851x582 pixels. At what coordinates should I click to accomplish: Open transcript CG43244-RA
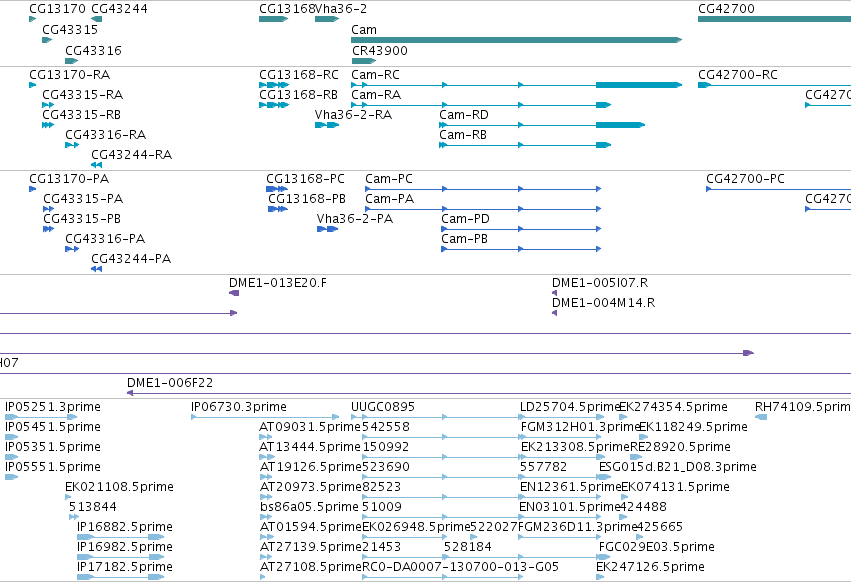pyautogui.click(x=131, y=155)
